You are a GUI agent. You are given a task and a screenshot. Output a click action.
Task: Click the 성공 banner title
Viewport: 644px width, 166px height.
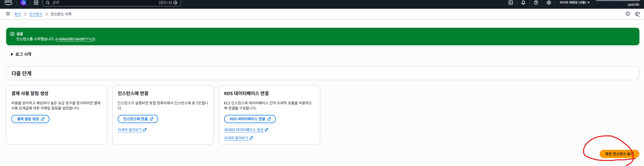pos(20,34)
